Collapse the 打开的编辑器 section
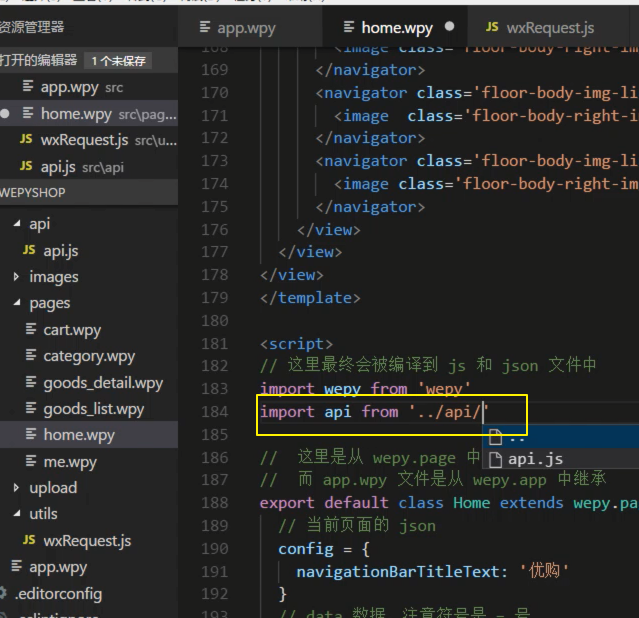The image size is (639, 618). (x=38, y=61)
